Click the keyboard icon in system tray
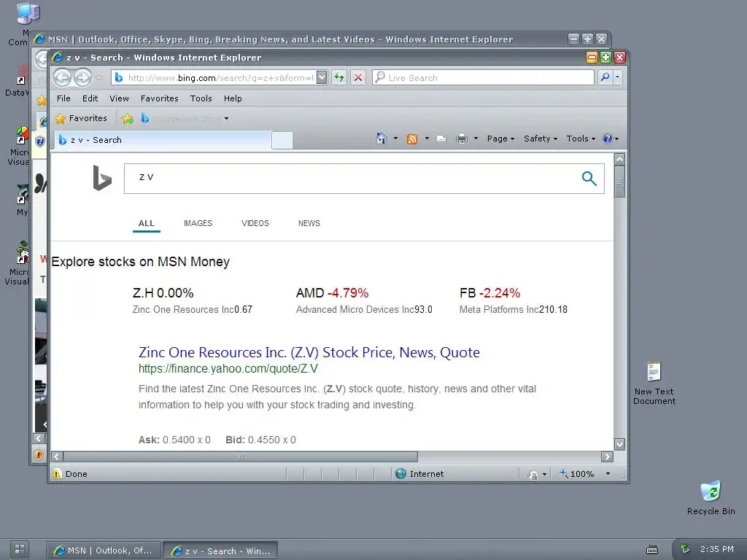 (651, 550)
